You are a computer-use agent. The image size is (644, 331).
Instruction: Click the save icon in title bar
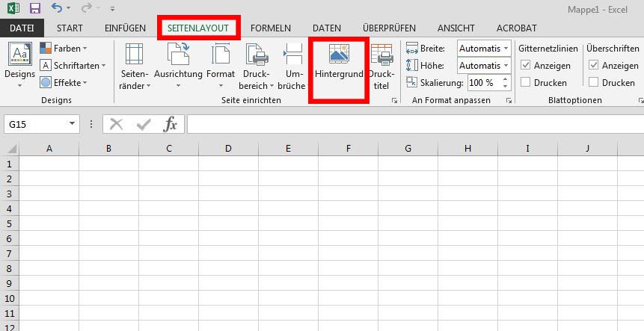tap(34, 9)
